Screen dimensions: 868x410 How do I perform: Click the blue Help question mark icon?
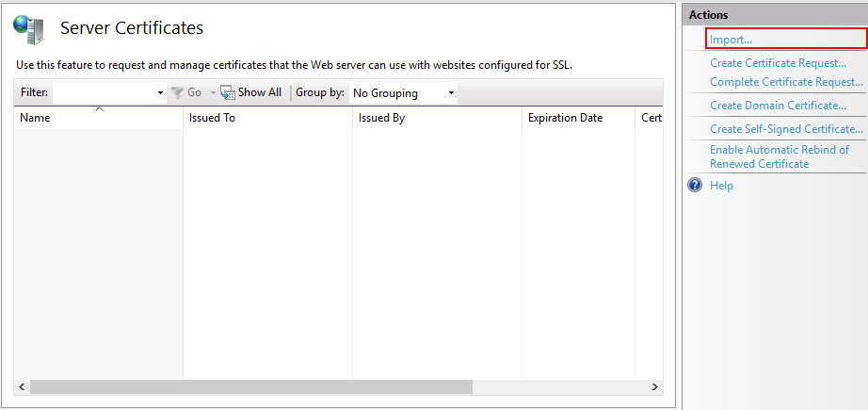[696, 186]
